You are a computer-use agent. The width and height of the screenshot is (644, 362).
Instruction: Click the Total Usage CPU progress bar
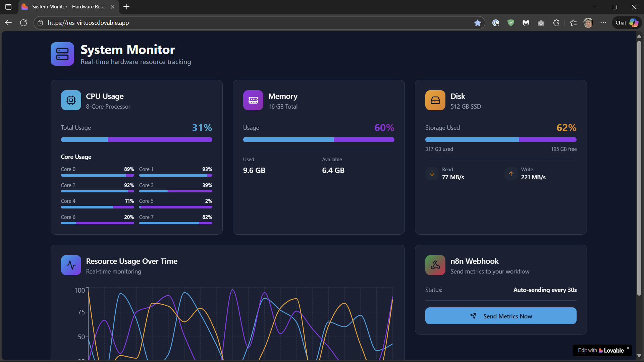coord(137,140)
